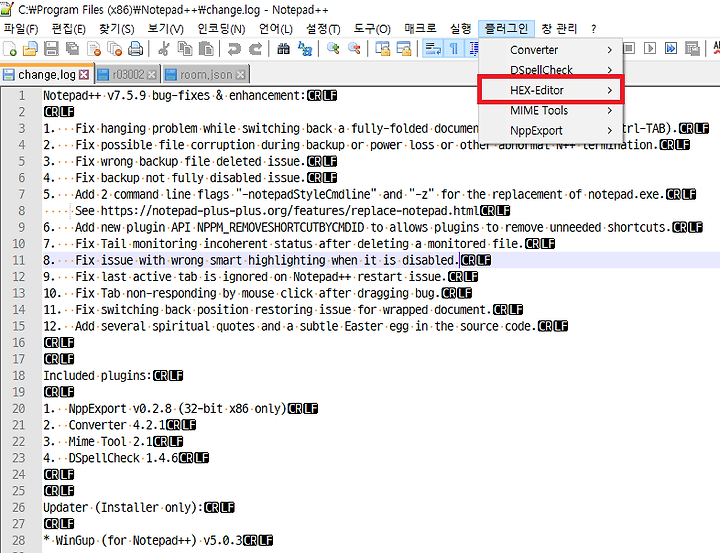
Task: Close the change.log tab
Action: tap(84, 74)
